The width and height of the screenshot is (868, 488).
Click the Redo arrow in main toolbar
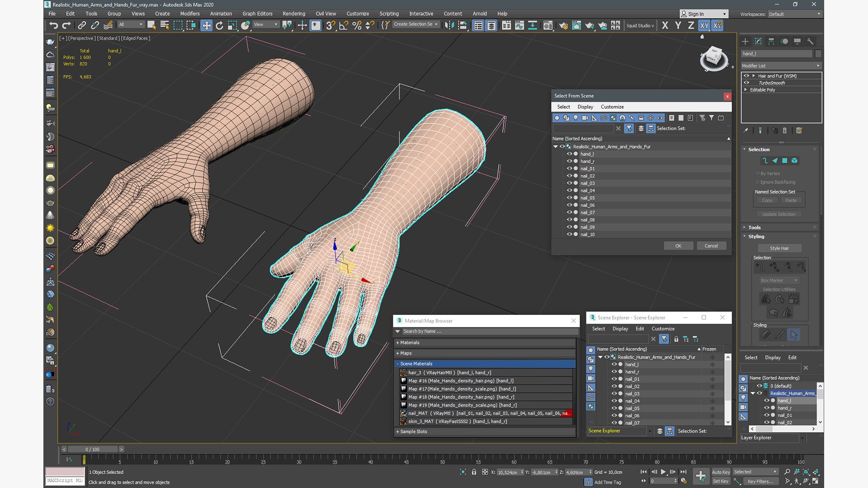(x=66, y=25)
